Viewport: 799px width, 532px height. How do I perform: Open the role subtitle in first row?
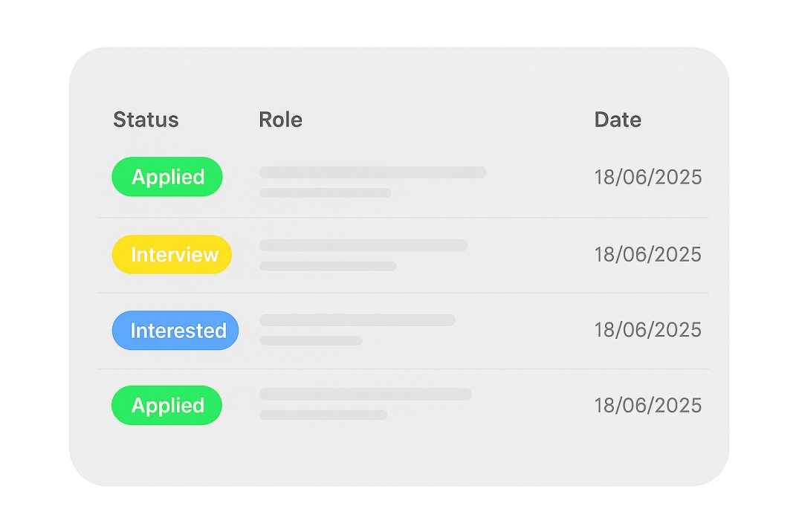click(x=326, y=192)
